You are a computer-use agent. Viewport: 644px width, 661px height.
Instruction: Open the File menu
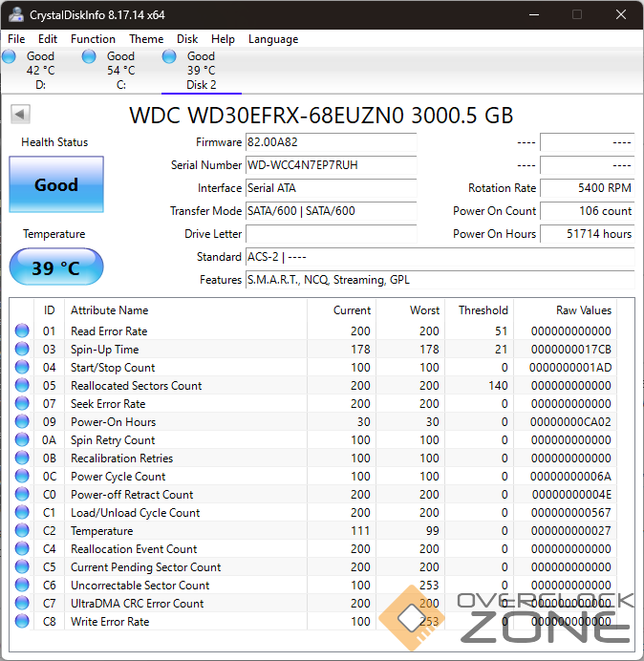pyautogui.click(x=16, y=39)
